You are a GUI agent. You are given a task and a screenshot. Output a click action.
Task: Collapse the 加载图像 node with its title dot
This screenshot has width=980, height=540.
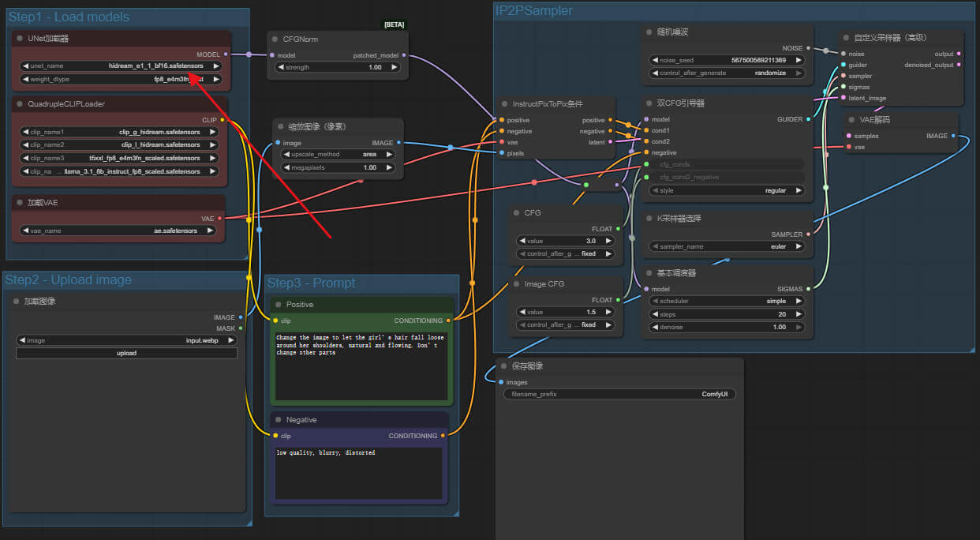pyautogui.click(x=16, y=302)
